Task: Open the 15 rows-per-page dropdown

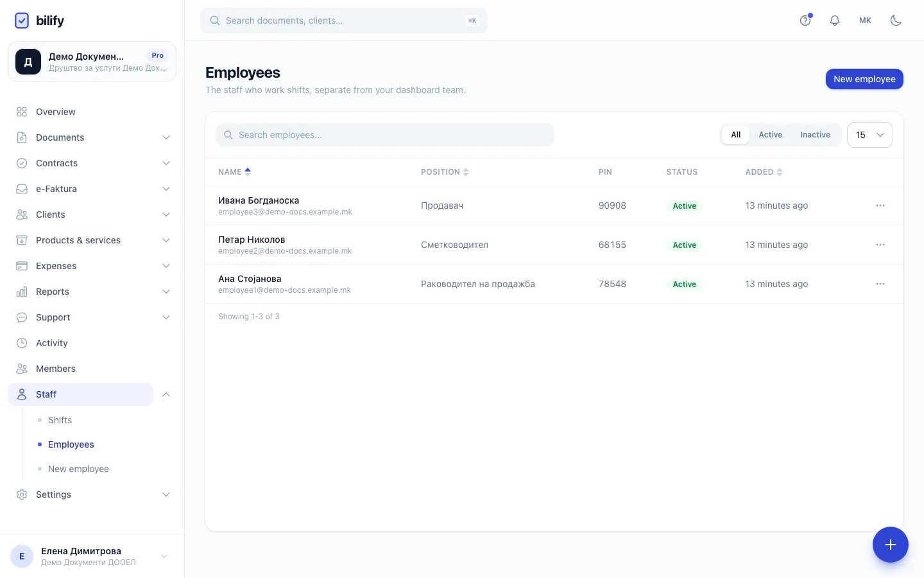Action: tap(869, 135)
